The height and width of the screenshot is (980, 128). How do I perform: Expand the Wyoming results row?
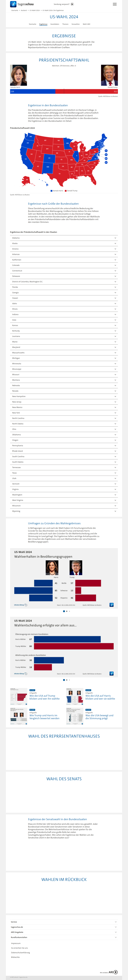click(64, 511)
